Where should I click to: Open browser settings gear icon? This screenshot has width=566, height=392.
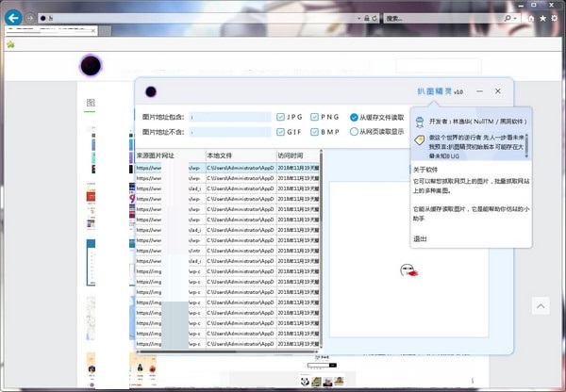pyautogui.click(x=555, y=18)
